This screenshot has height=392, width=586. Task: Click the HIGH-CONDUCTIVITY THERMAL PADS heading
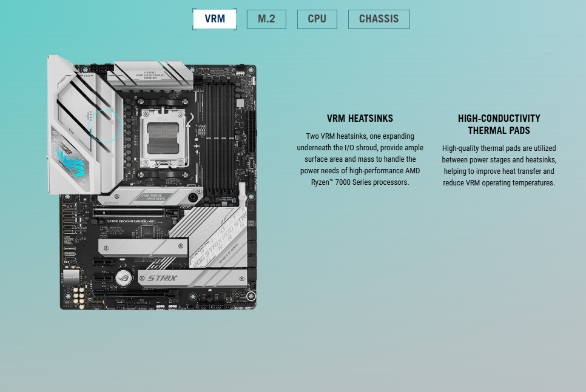coord(499,124)
